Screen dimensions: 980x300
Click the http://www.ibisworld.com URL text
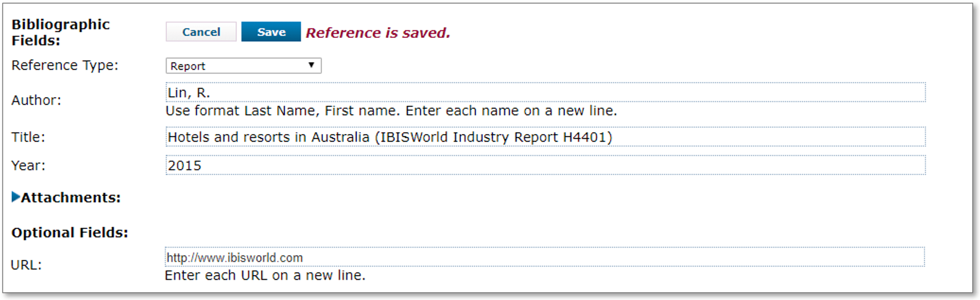click(233, 257)
